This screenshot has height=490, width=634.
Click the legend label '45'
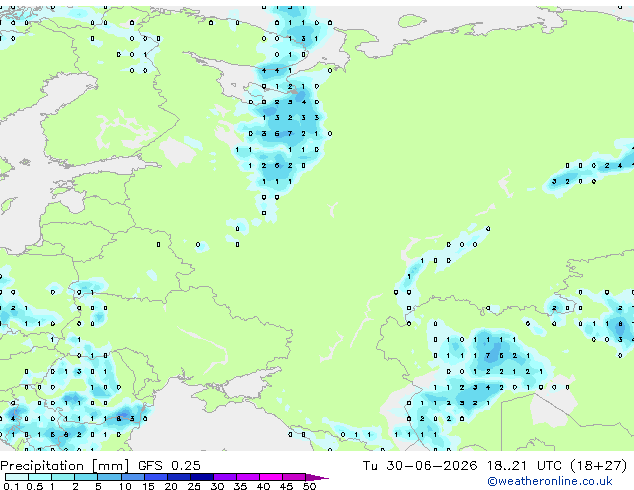click(x=286, y=486)
